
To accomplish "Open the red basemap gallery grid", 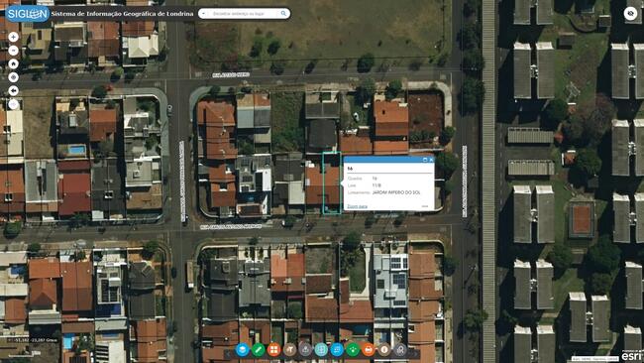I will (x=273, y=350).
